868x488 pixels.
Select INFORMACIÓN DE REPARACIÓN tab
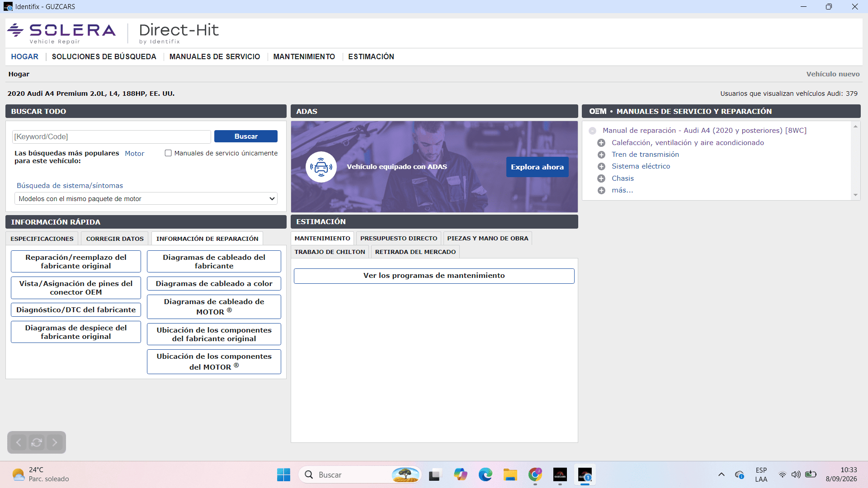208,239
